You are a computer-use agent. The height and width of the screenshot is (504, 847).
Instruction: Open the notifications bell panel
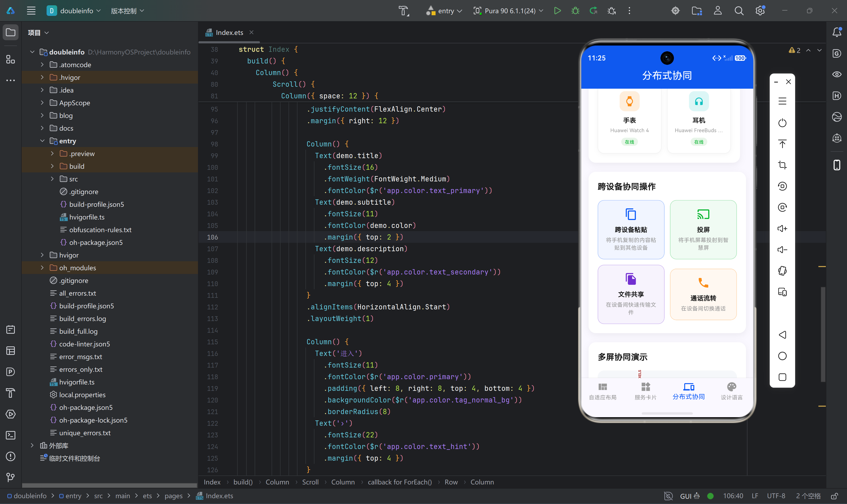(836, 32)
